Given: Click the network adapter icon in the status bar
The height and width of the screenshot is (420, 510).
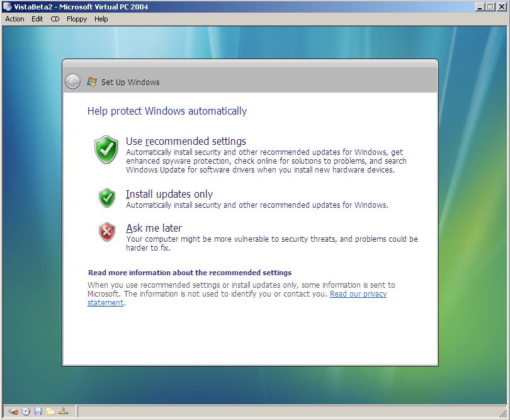Looking at the screenshot, I should (x=64, y=412).
